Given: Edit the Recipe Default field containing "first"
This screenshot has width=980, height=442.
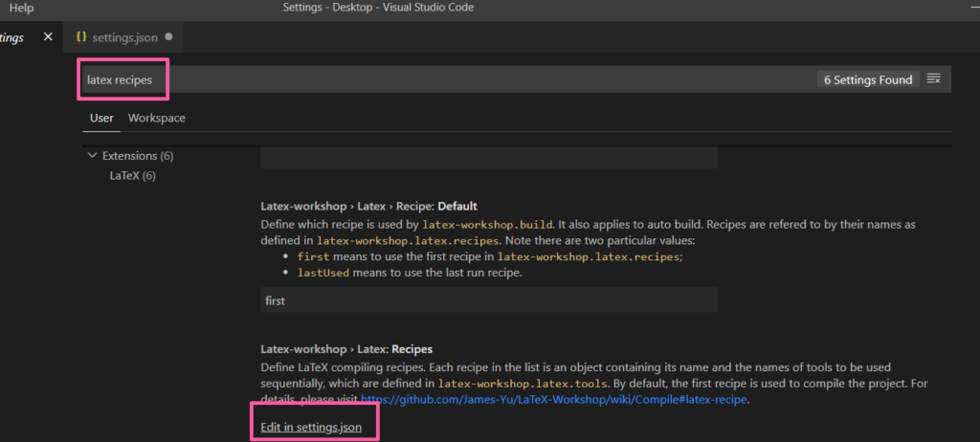Looking at the screenshot, I should pos(488,300).
